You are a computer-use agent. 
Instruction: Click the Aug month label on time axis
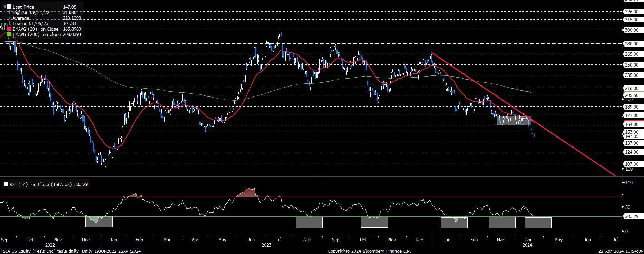coord(307,240)
